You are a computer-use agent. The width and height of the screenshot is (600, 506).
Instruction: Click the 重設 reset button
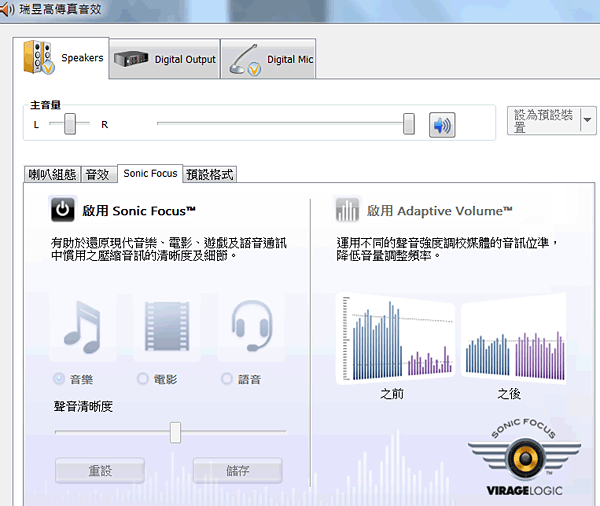tap(100, 470)
